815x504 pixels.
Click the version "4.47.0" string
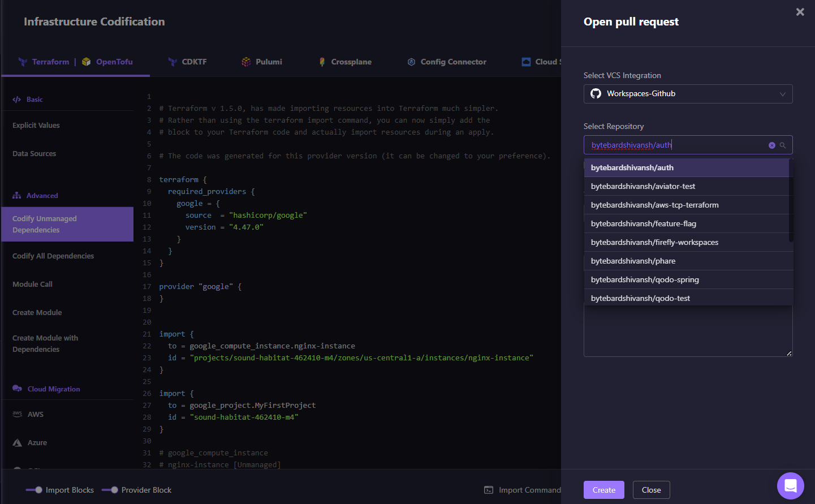pyautogui.click(x=247, y=227)
